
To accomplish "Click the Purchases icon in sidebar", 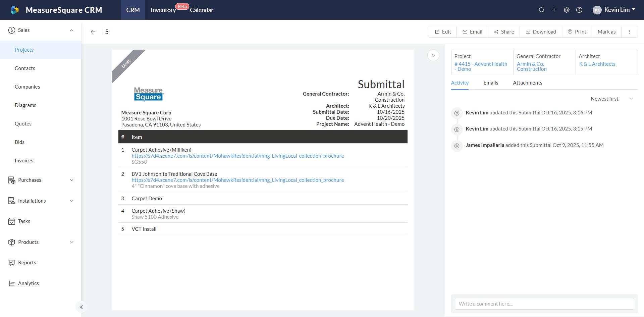I will click(12, 180).
